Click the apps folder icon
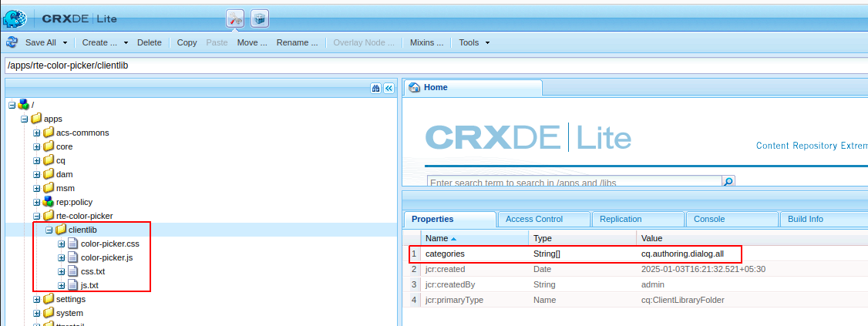Viewport: 868px width, 326px height. [36, 119]
